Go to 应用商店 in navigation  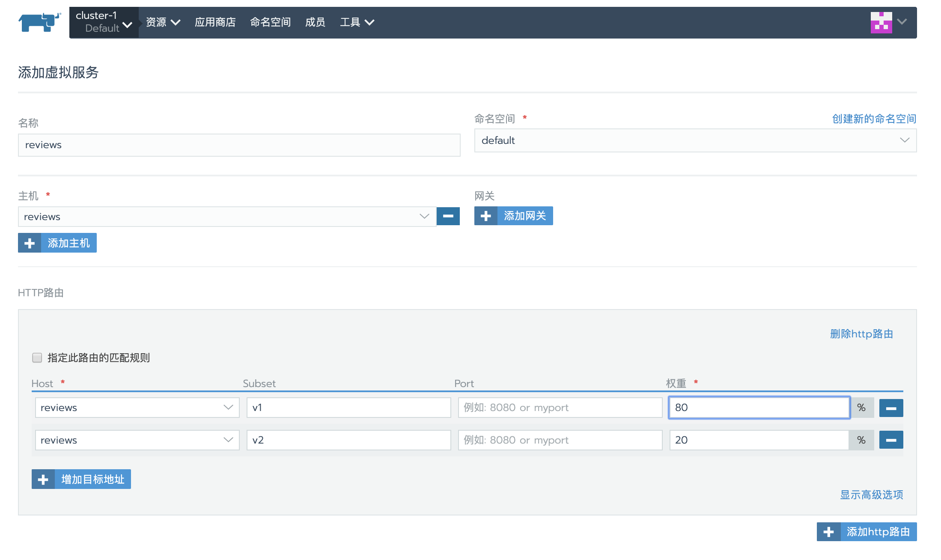point(215,22)
